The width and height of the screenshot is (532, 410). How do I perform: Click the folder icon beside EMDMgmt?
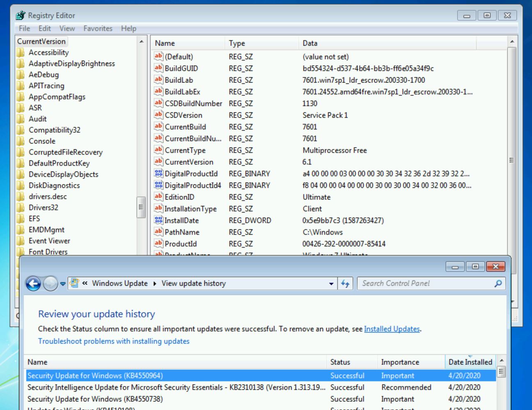(21, 230)
